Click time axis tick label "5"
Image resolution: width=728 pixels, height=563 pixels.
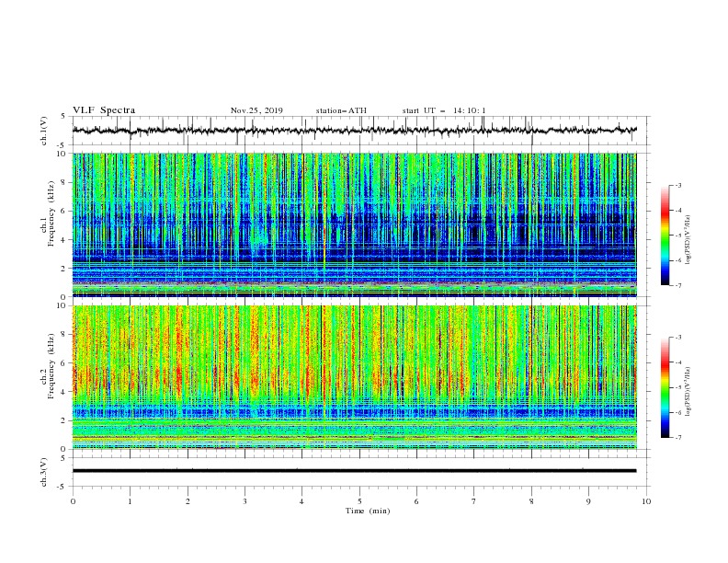[359, 501]
